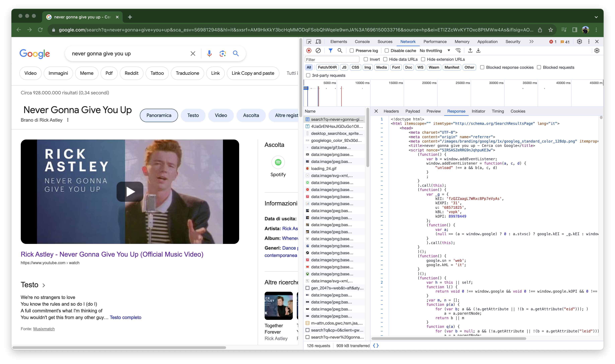Screen dimensions: 615x364
Task: Switch to the Elements panel
Action: (338, 42)
